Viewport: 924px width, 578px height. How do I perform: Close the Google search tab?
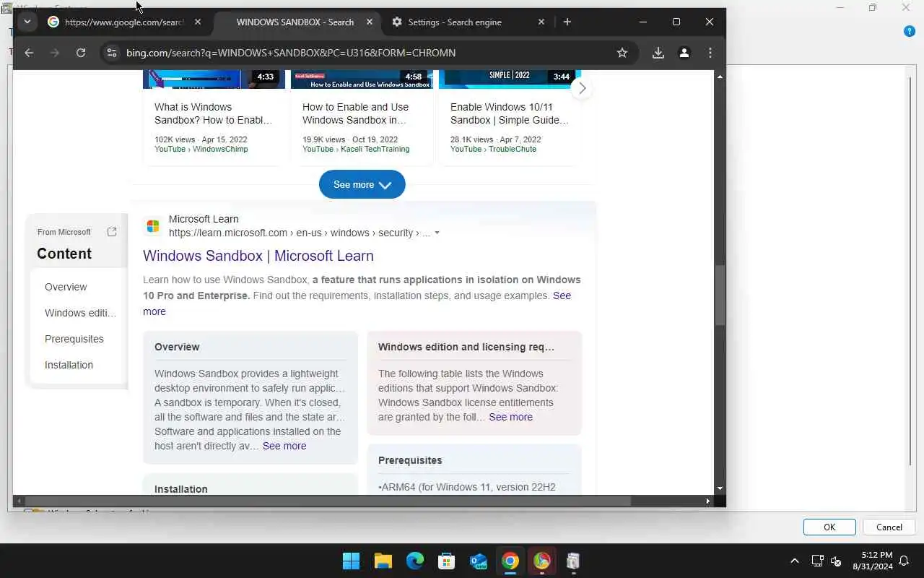(198, 22)
